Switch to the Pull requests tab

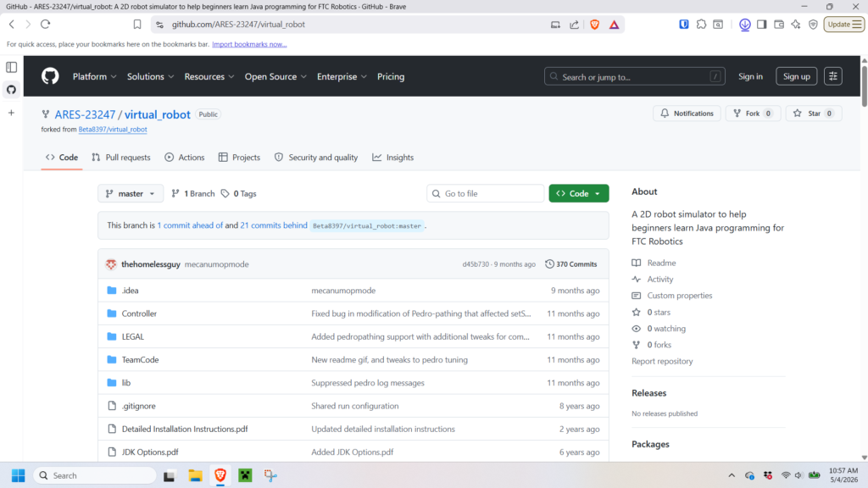coord(120,158)
